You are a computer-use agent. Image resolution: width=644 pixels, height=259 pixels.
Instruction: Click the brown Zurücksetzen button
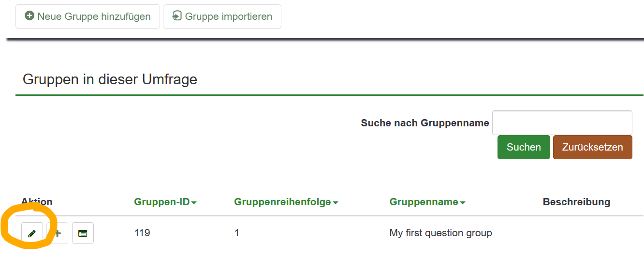[593, 147]
